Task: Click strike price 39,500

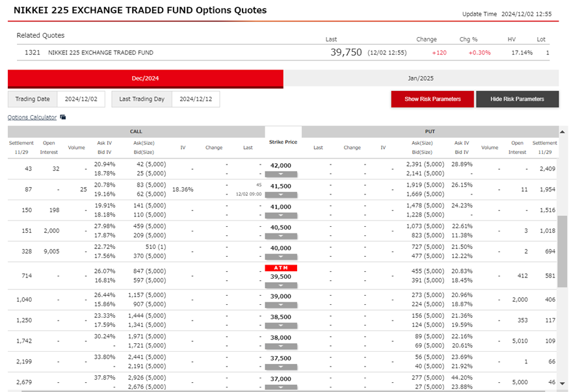Action: point(280,276)
